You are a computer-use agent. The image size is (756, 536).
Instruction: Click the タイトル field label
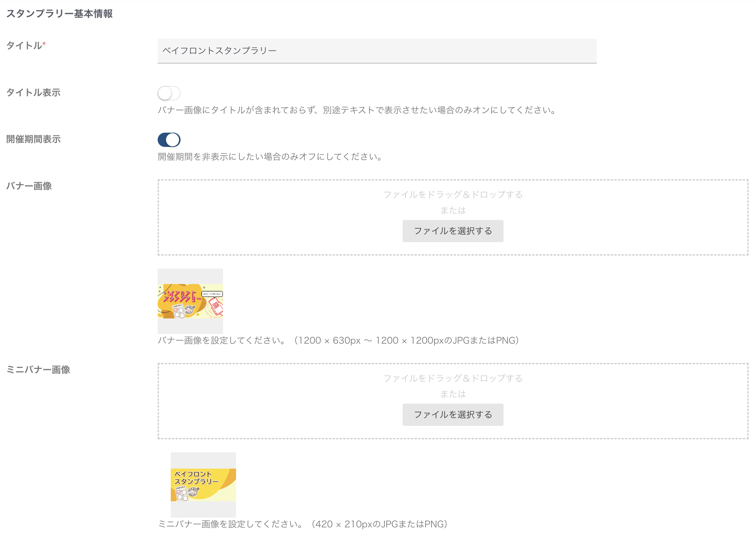(x=24, y=45)
